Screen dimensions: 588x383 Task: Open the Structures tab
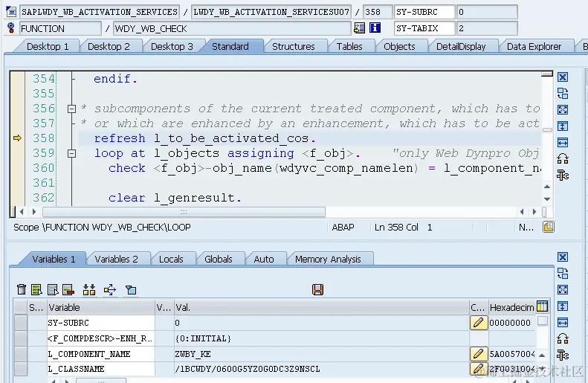coord(293,47)
